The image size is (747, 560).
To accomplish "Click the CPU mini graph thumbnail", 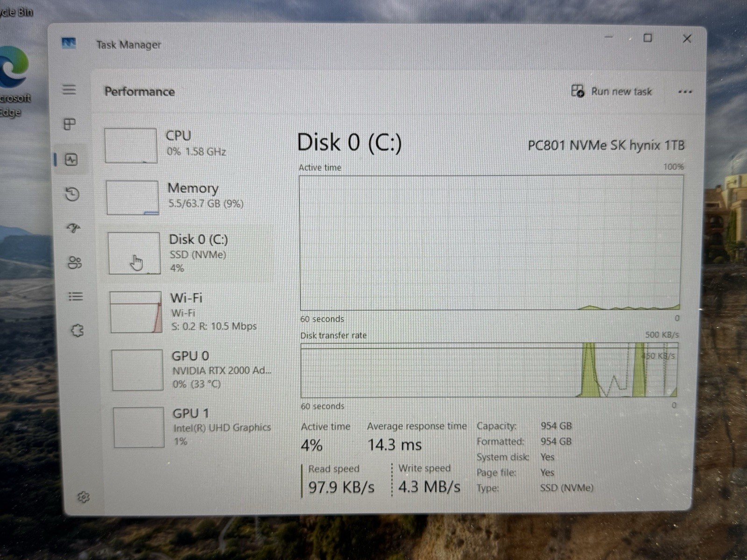I will (x=131, y=146).
